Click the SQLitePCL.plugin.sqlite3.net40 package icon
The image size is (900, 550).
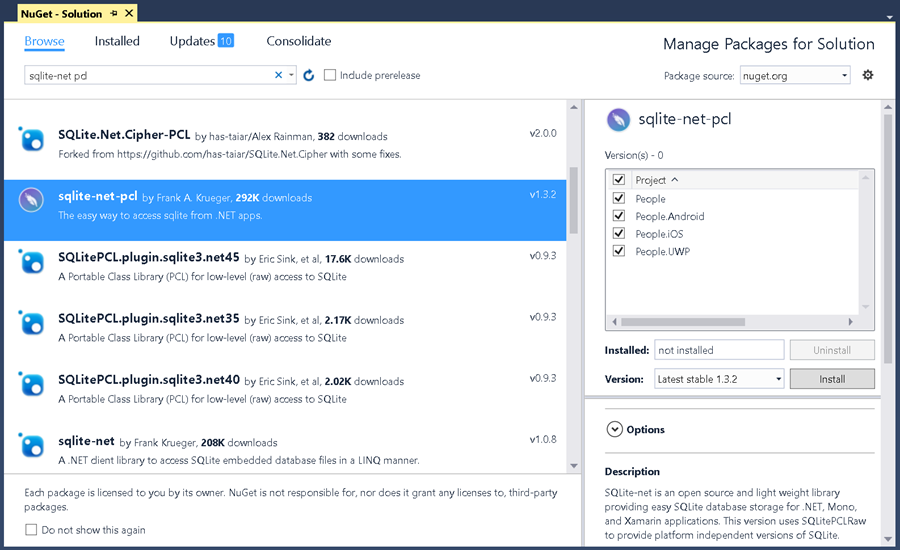[x=31, y=384]
